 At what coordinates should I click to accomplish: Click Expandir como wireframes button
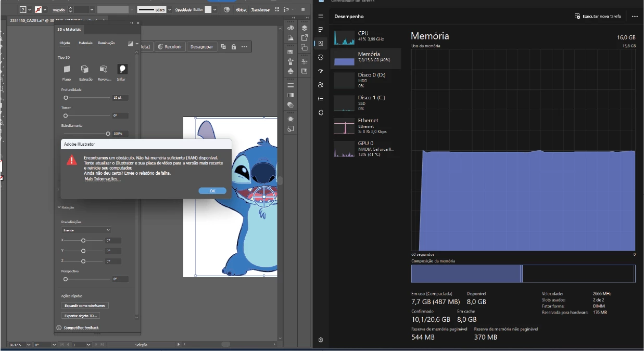click(85, 306)
